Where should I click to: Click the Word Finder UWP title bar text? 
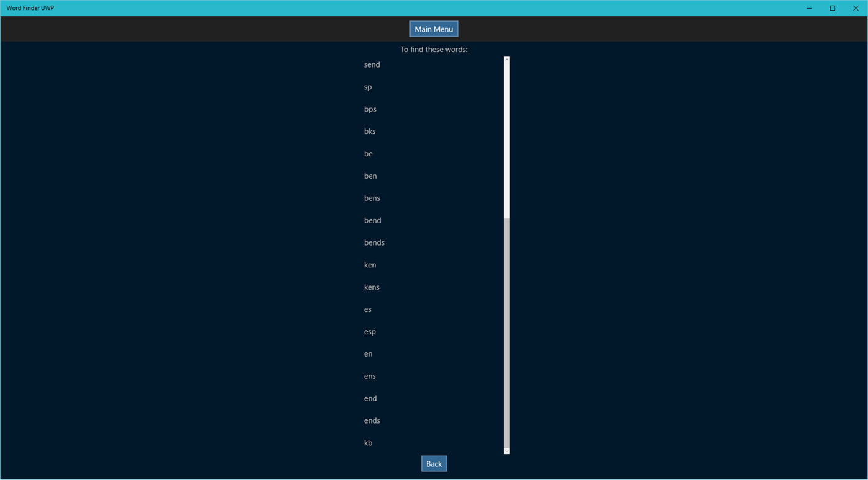[x=30, y=7]
